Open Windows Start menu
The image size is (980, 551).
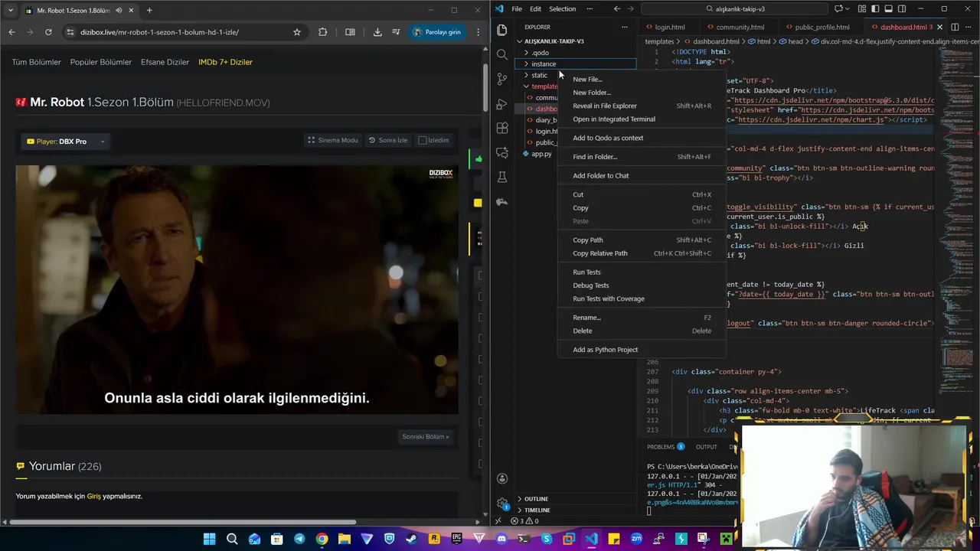[209, 539]
